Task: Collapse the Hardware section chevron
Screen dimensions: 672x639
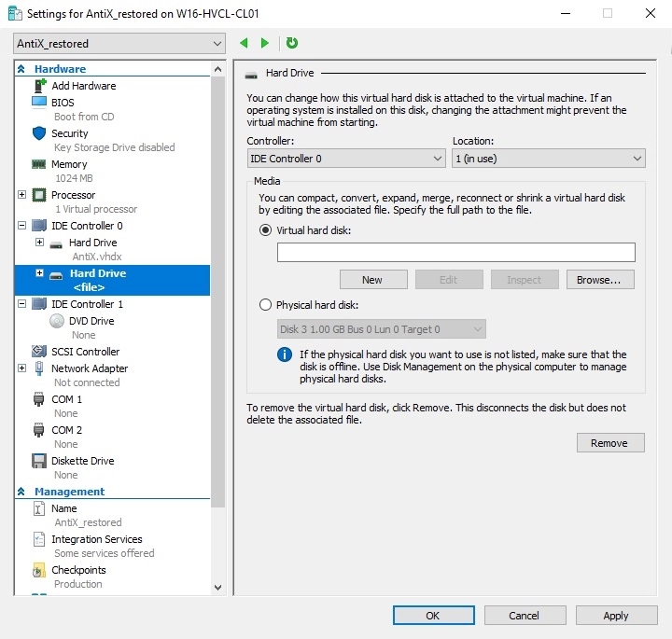Action: coord(21,69)
